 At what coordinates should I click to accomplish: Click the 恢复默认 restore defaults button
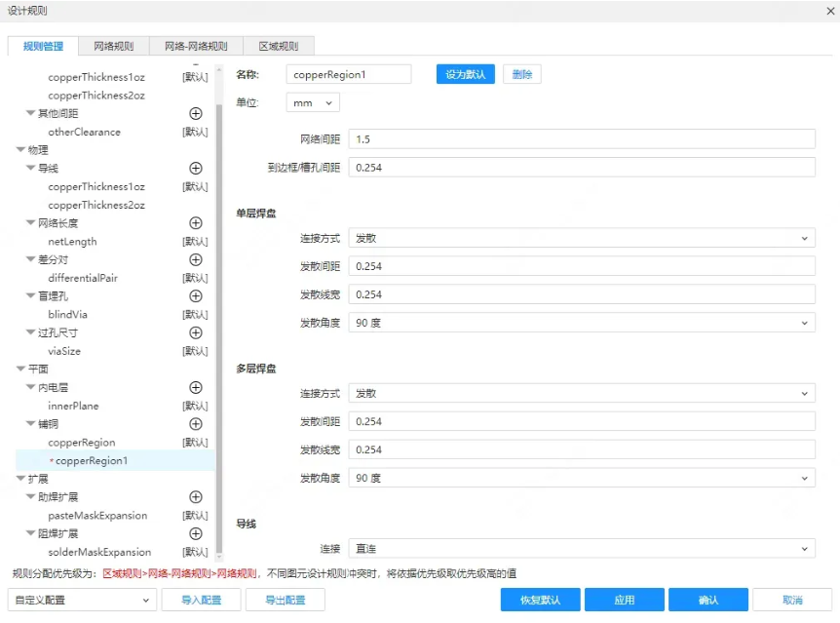[x=539, y=600]
